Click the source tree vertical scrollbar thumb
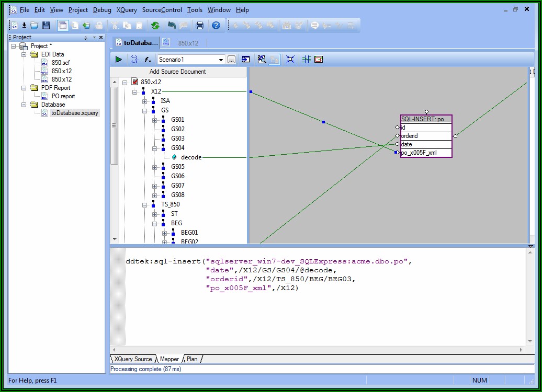This screenshot has width=542, height=392. pos(114,125)
